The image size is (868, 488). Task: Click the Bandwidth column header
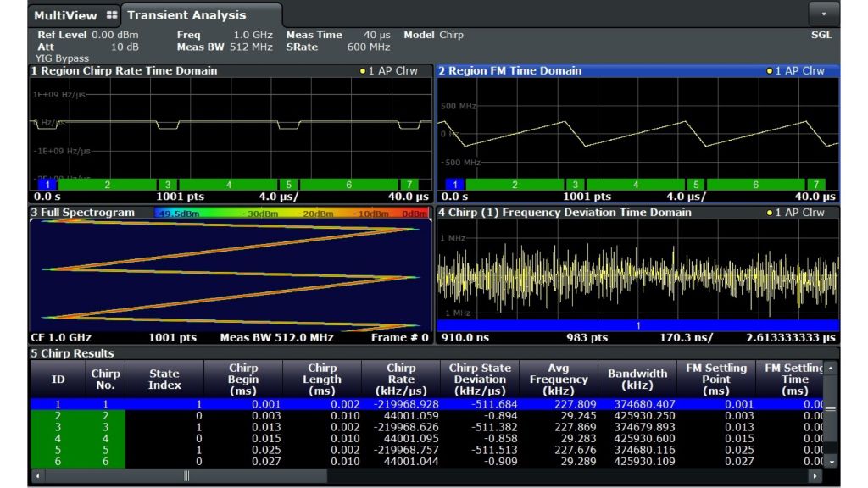[637, 380]
